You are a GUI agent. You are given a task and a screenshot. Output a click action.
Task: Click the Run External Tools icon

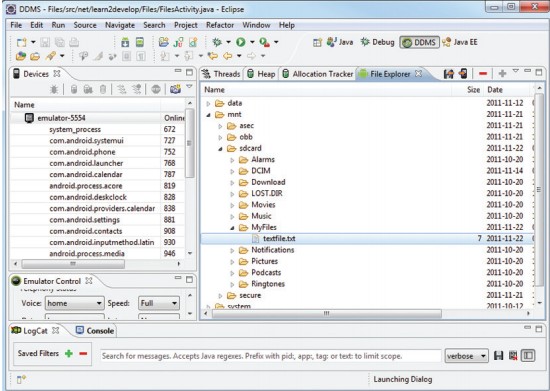tap(264, 42)
